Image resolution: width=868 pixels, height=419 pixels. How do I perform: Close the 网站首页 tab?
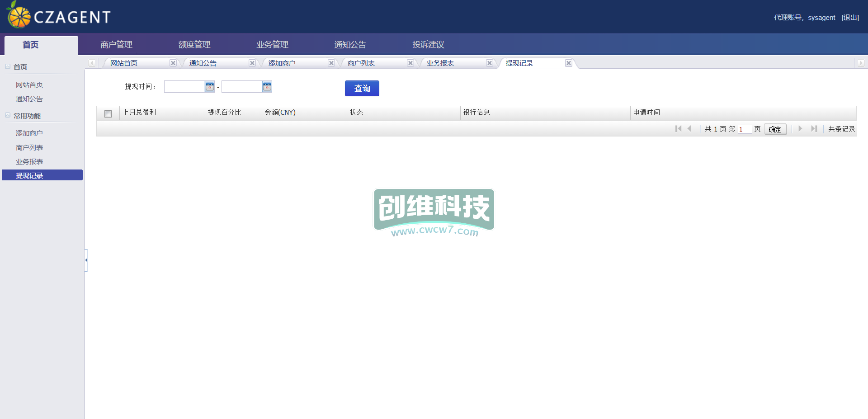[x=173, y=63]
